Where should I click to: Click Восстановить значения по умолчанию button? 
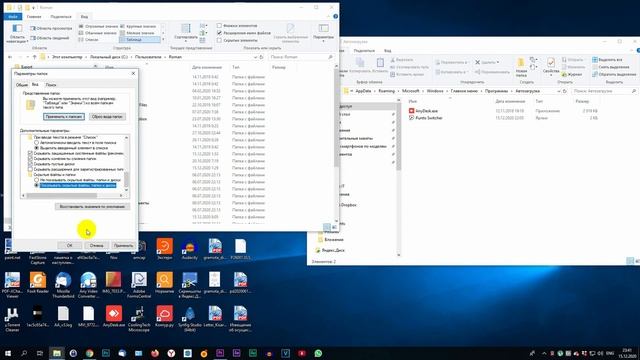[x=92, y=207]
